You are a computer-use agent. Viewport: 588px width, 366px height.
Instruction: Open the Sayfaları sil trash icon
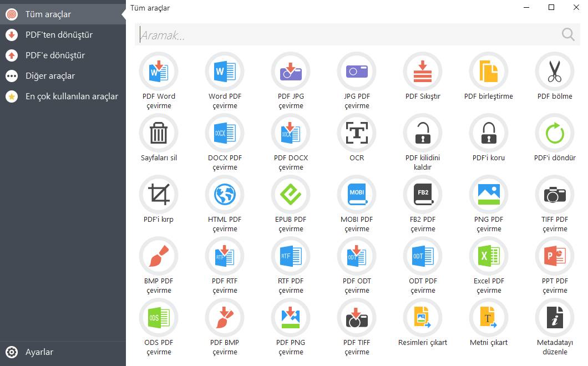coord(159,133)
